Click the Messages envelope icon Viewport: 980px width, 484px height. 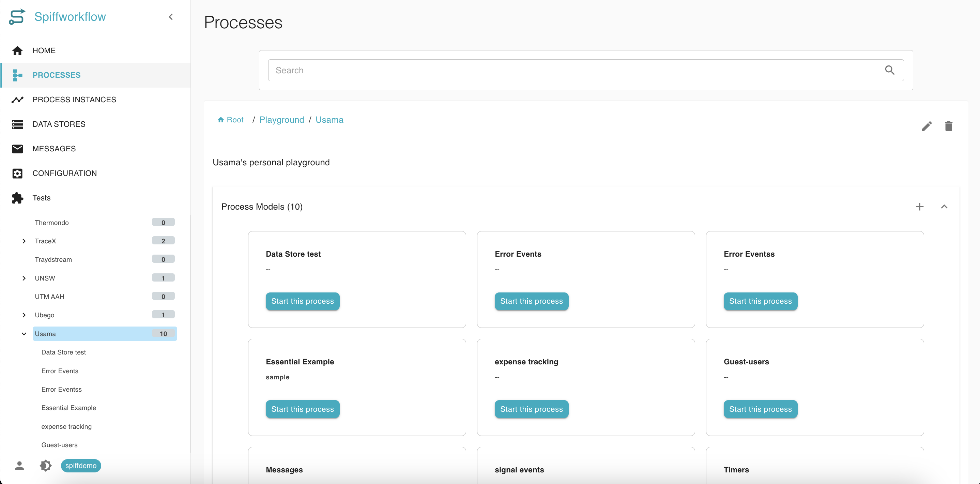[x=17, y=149]
